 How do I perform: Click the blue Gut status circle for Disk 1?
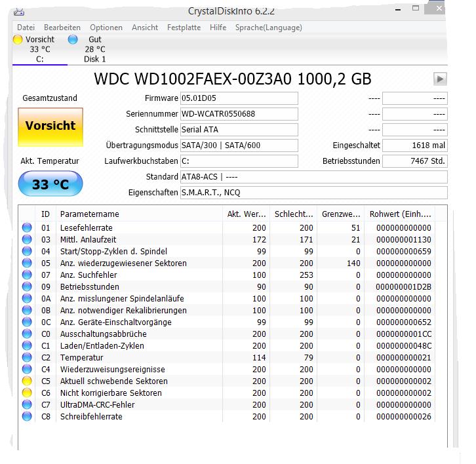(x=73, y=39)
